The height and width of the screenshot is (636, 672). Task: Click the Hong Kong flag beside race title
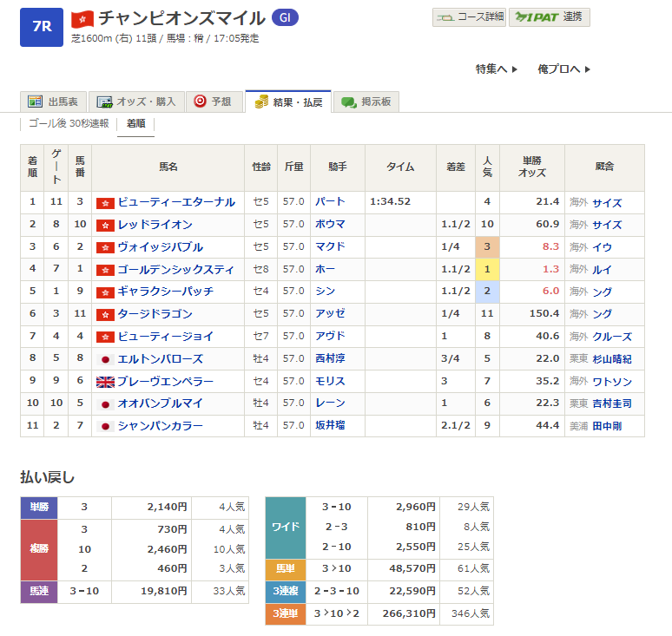coord(82,18)
